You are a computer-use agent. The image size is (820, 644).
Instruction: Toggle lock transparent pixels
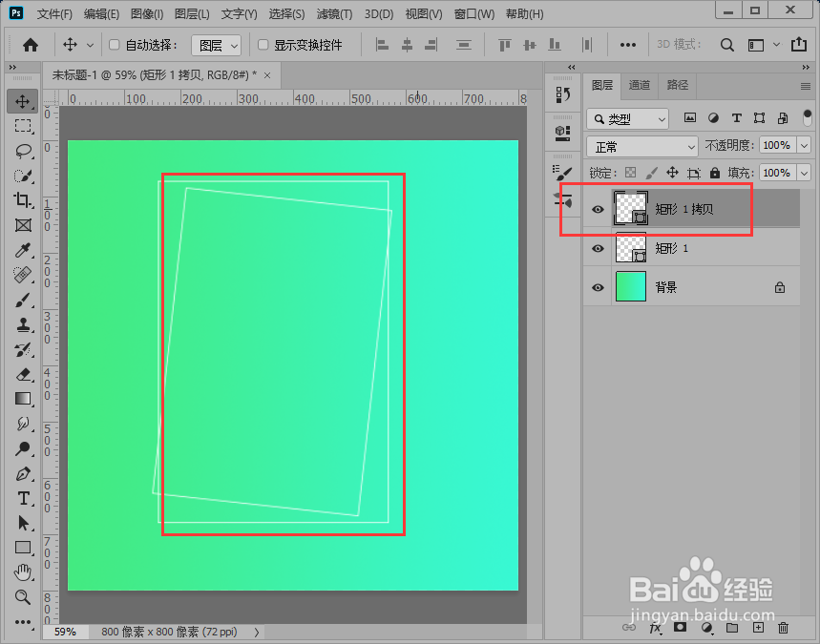coord(631,173)
